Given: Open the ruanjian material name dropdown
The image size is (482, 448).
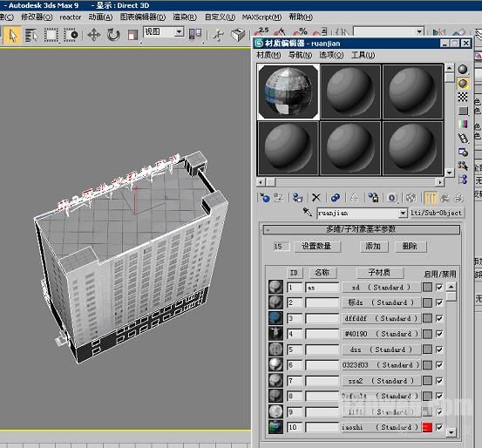Looking at the screenshot, I should [x=403, y=213].
